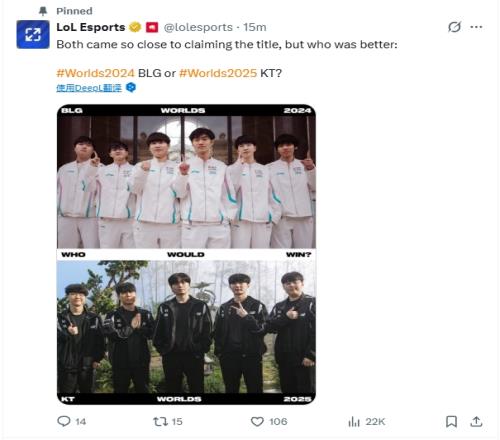The width and height of the screenshot is (500, 440).
Task: Bookmark this LoL Esports post
Action: [451, 421]
